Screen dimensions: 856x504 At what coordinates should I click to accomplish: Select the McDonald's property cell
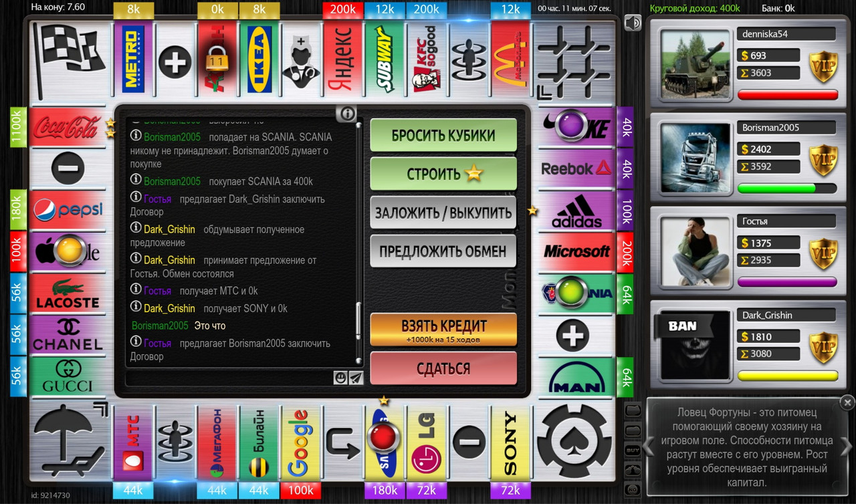[x=511, y=60]
